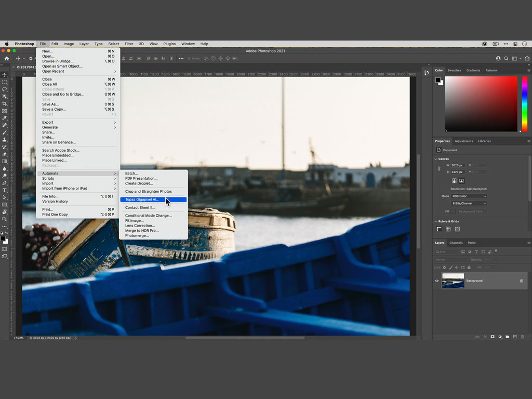Select the Move tool in the toolbar
Image resolution: width=532 pixels, height=399 pixels.
click(5, 75)
